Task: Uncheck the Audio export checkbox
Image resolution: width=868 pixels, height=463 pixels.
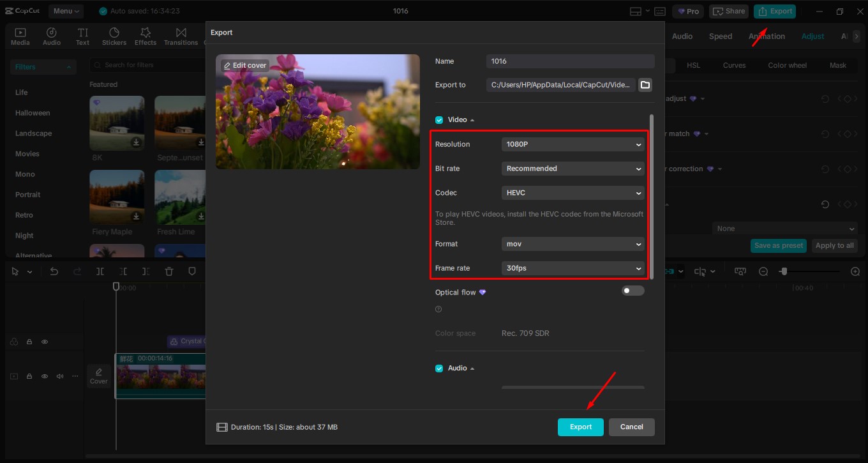Action: 439,368
